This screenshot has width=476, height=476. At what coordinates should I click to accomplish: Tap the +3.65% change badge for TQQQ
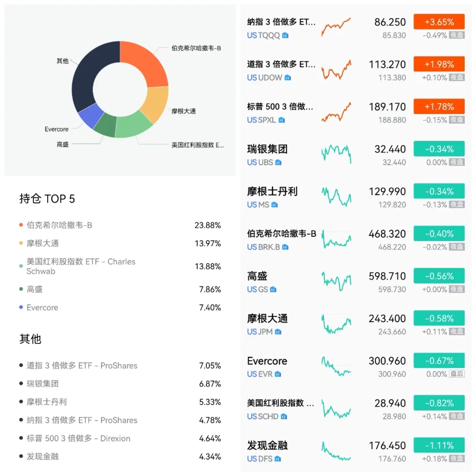pos(439,22)
